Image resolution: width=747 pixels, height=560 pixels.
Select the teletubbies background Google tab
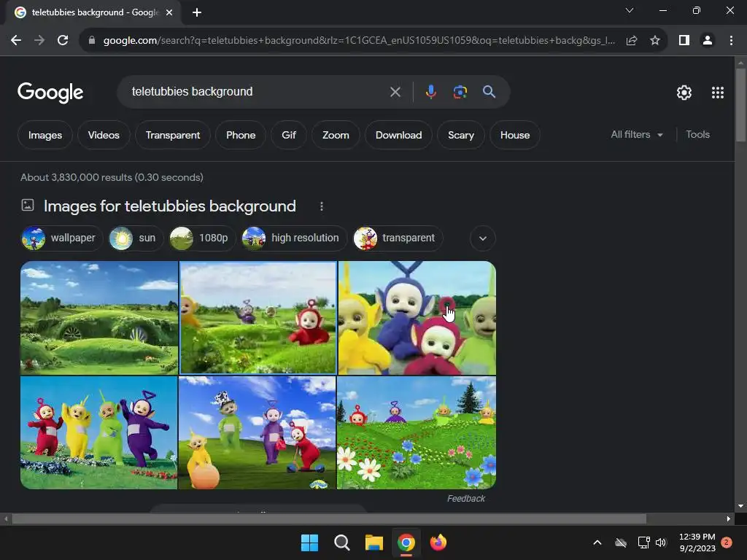click(94, 12)
